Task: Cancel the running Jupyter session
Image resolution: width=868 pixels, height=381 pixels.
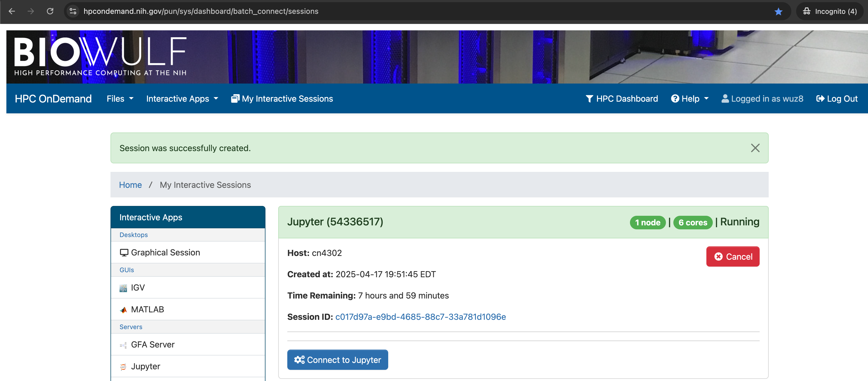Action: (x=732, y=256)
